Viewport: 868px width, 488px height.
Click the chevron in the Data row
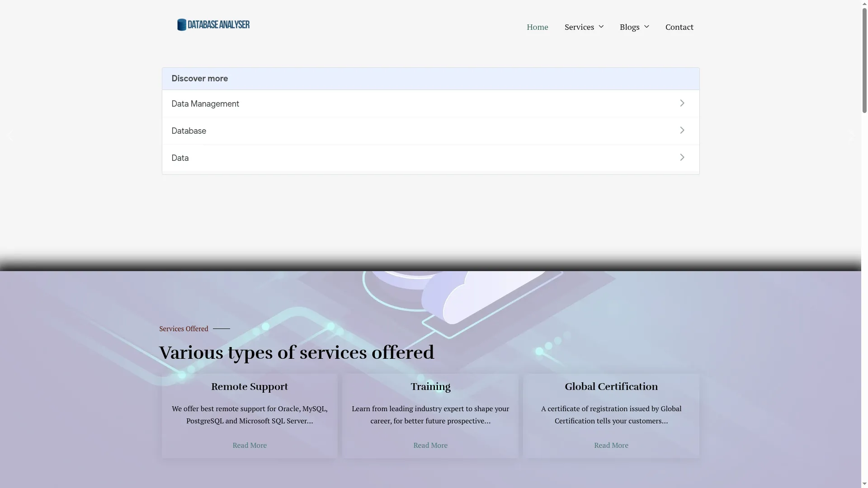click(682, 158)
